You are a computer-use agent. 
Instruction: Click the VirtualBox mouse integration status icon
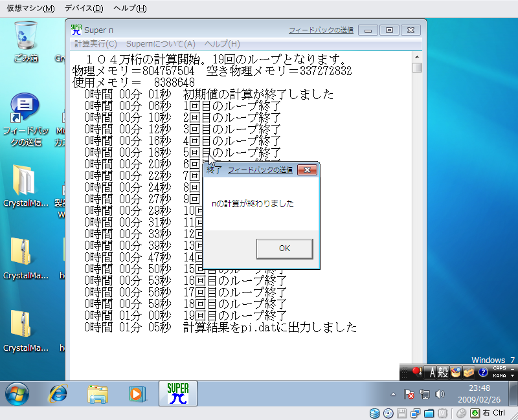462,414
